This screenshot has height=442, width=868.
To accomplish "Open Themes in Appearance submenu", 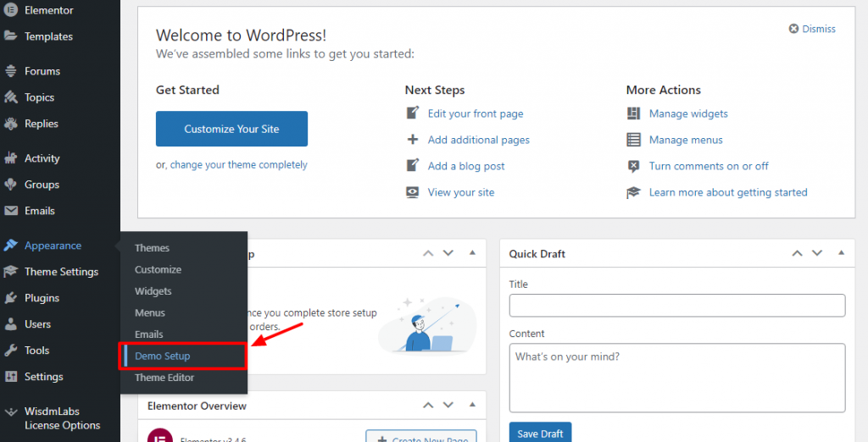I will pyautogui.click(x=153, y=248).
